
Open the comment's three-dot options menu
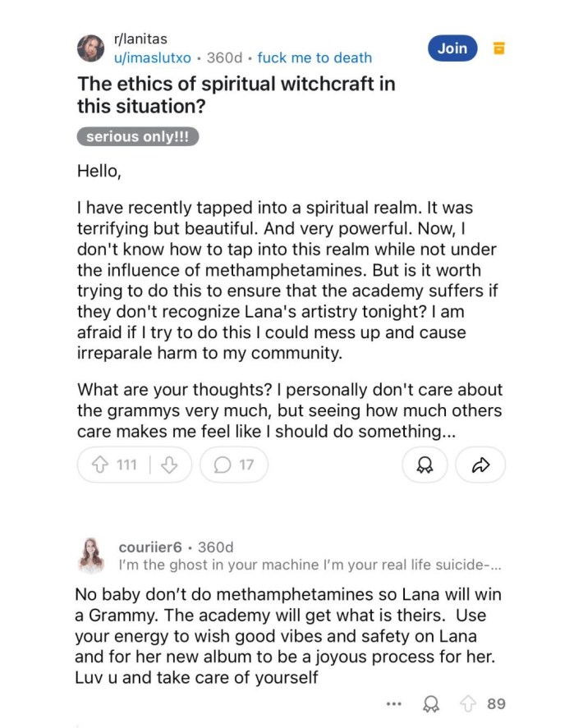pos(394,703)
